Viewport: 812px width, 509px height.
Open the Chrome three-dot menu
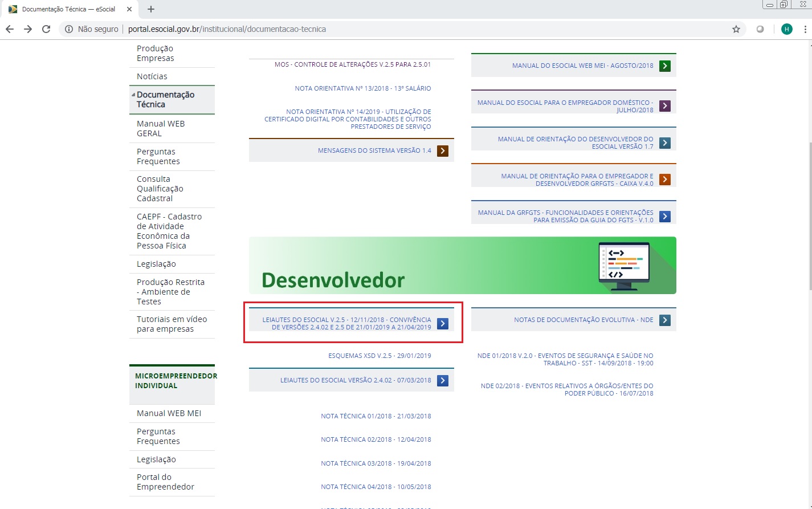pos(805,29)
